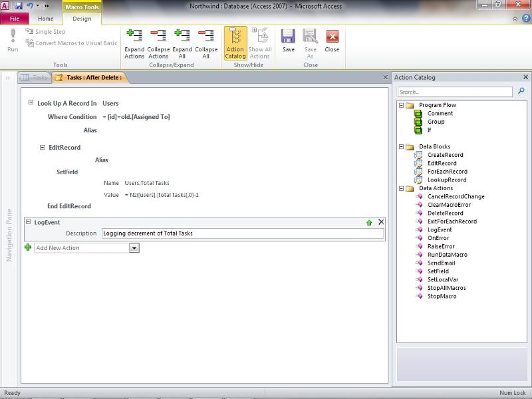Select Group in Program Flow
The image size is (532, 399).
[x=436, y=122]
